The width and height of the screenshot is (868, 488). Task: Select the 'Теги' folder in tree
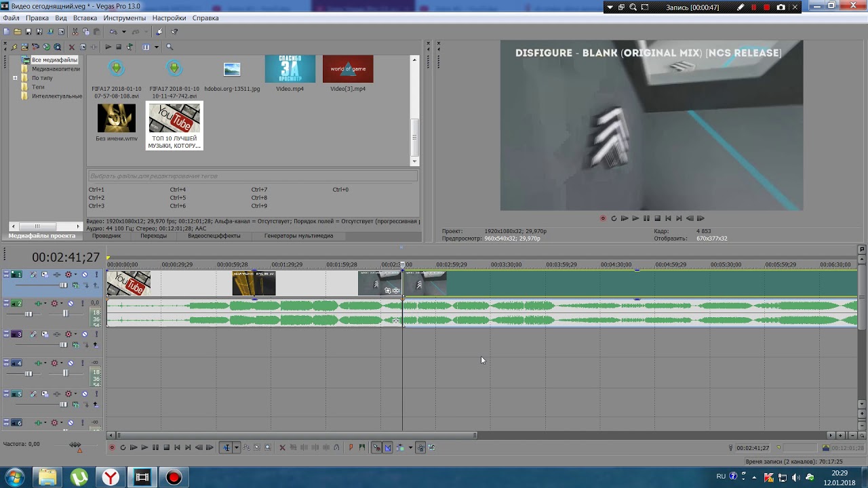pos(38,87)
